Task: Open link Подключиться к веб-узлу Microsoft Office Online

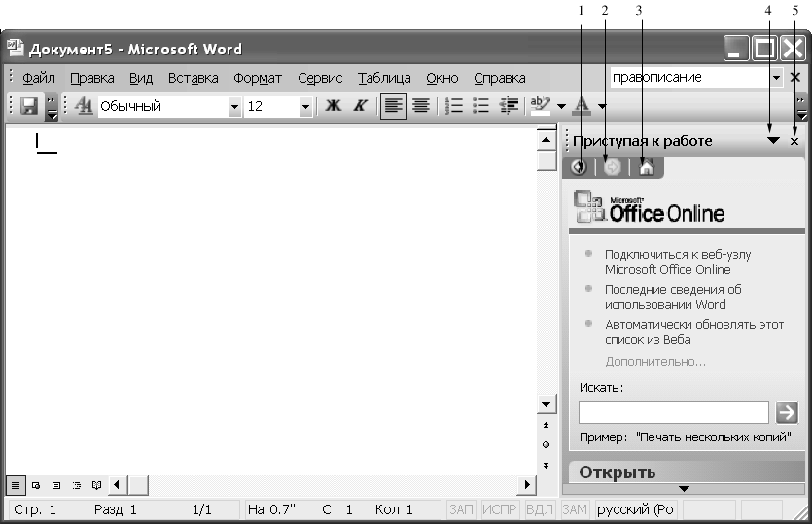Action: pyautogui.click(x=678, y=262)
